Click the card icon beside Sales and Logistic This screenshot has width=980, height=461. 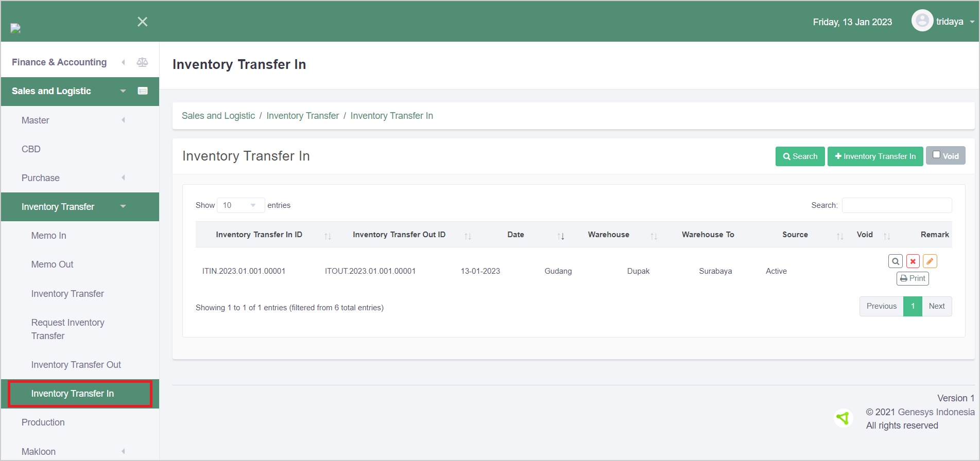(x=143, y=91)
